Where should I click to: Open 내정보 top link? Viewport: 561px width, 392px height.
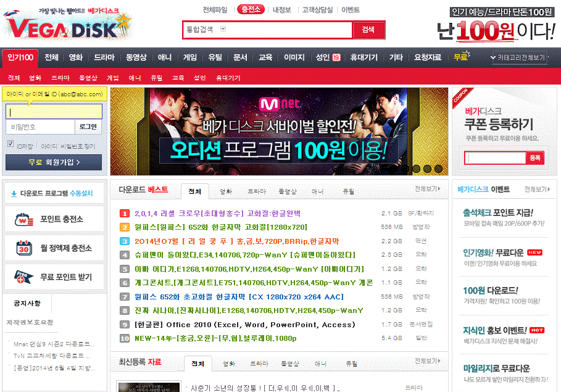281,10
